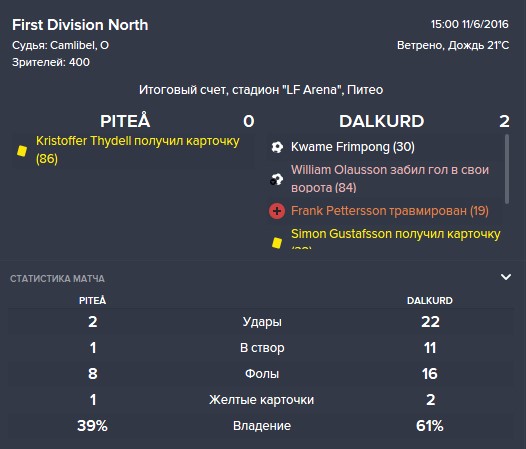The height and width of the screenshot is (449, 526).
Task: Select William Olausson own goal event text
Action: click(x=390, y=179)
